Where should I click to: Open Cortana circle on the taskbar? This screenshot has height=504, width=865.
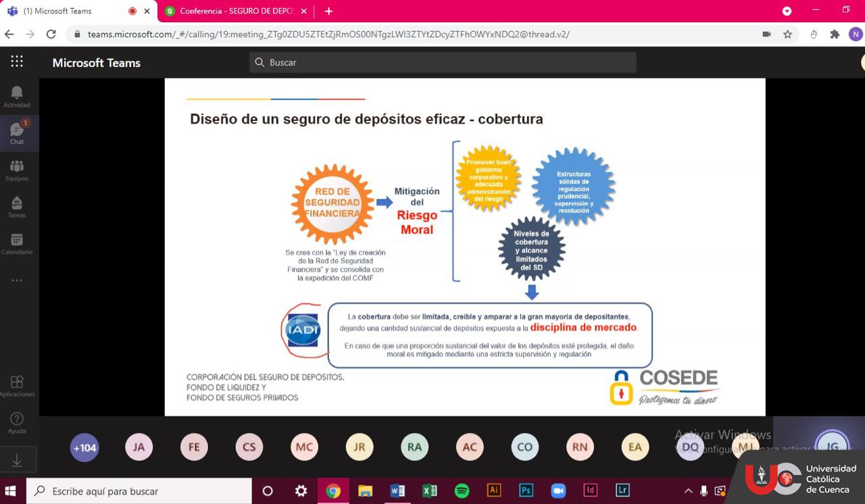click(268, 491)
